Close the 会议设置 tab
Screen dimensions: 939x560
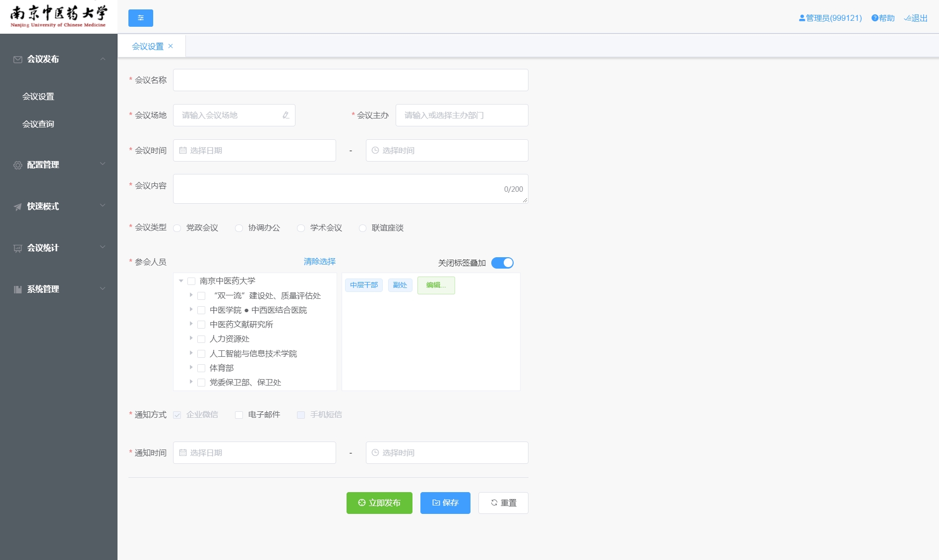[x=171, y=46]
